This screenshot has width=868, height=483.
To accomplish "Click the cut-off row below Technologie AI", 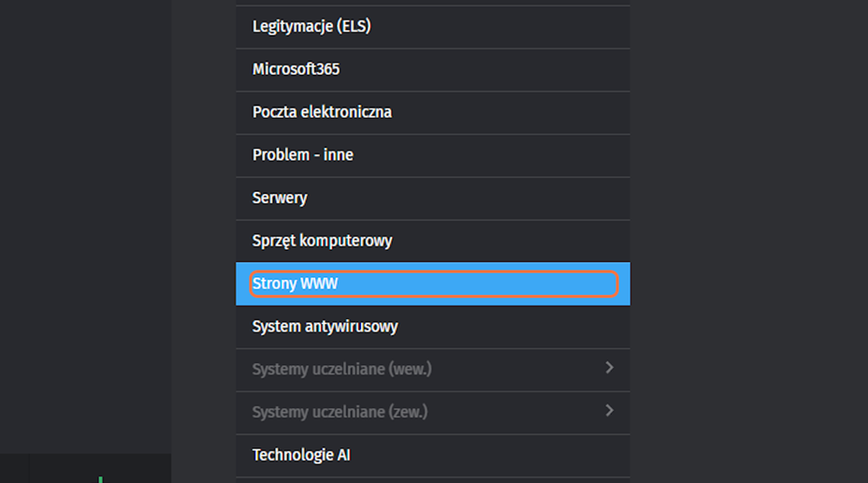I will coord(432,480).
